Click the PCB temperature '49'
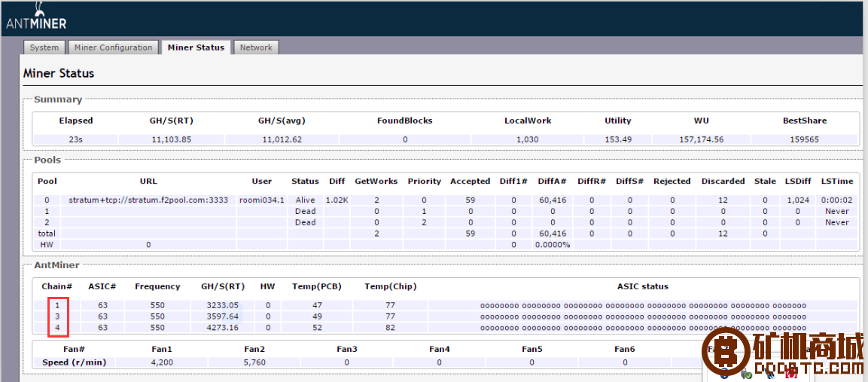The image size is (868, 382). 317,316
